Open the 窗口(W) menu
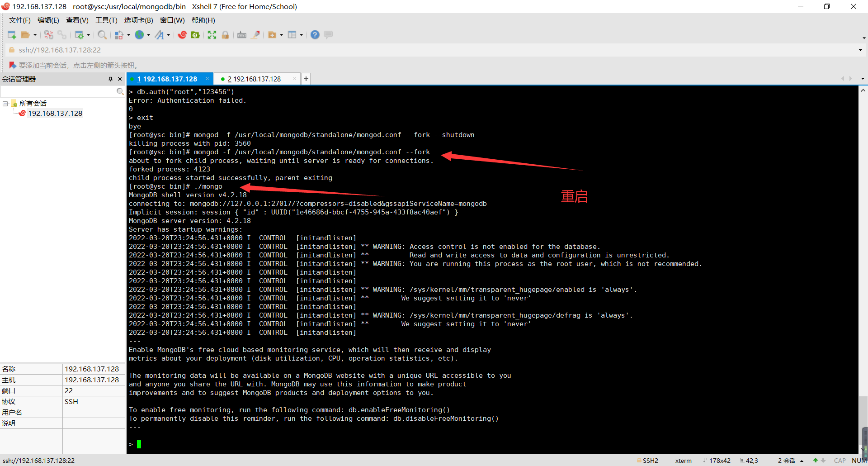Viewport: 868px width, 466px height. 172,20
